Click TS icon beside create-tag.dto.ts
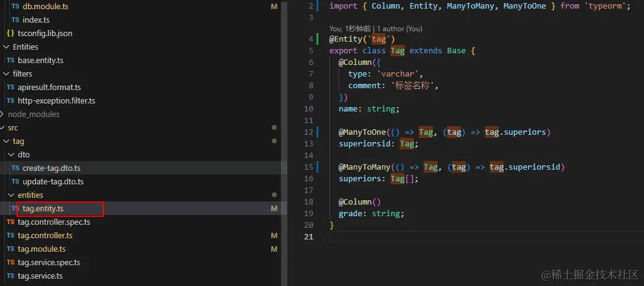644x286 pixels. click(x=15, y=168)
